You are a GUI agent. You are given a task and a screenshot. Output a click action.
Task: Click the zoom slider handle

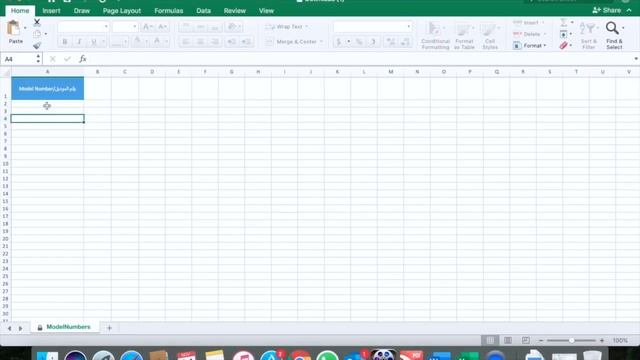[571, 340]
